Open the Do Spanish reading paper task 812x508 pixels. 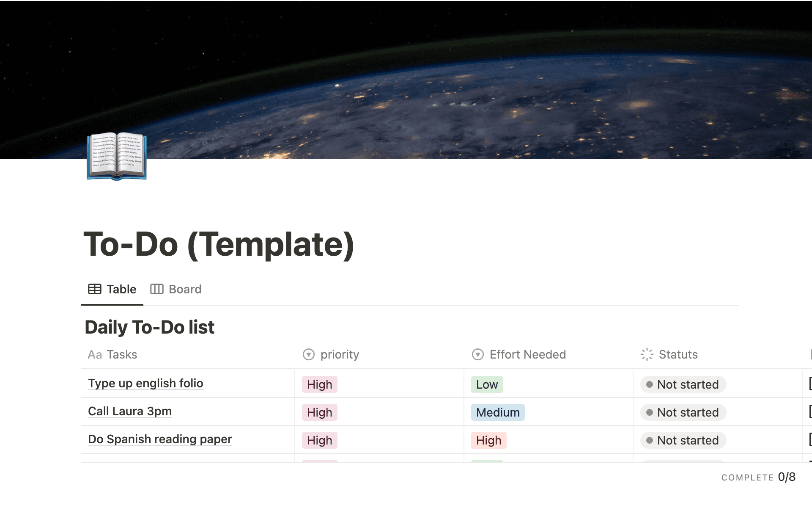click(x=160, y=439)
